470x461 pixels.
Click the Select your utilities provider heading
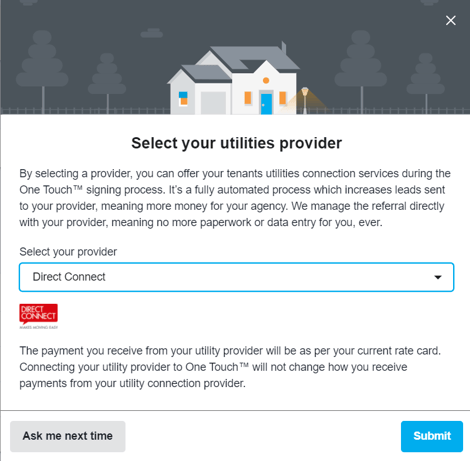coord(236,143)
